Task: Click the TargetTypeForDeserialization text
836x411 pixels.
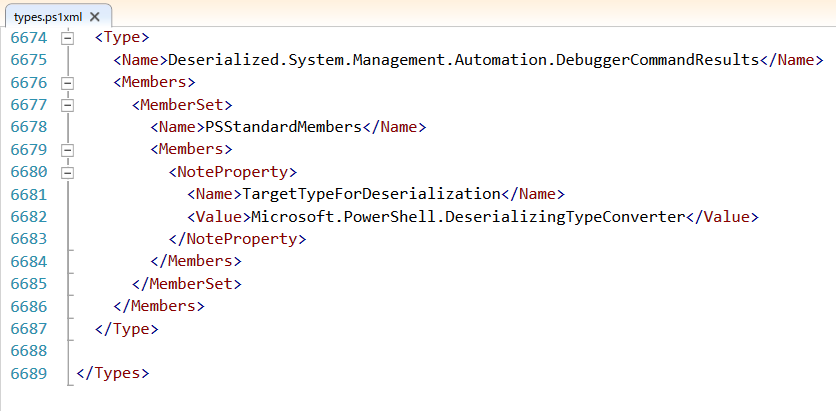Action: [371, 195]
